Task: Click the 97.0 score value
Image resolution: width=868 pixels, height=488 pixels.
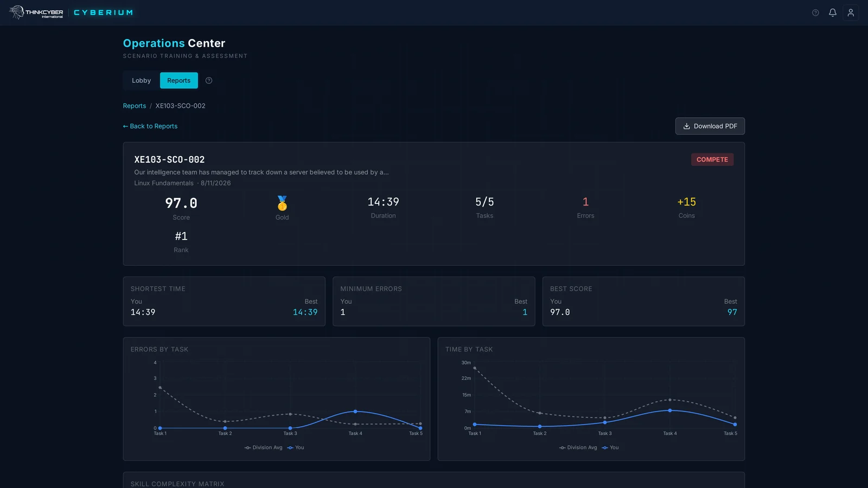Action: click(x=181, y=203)
